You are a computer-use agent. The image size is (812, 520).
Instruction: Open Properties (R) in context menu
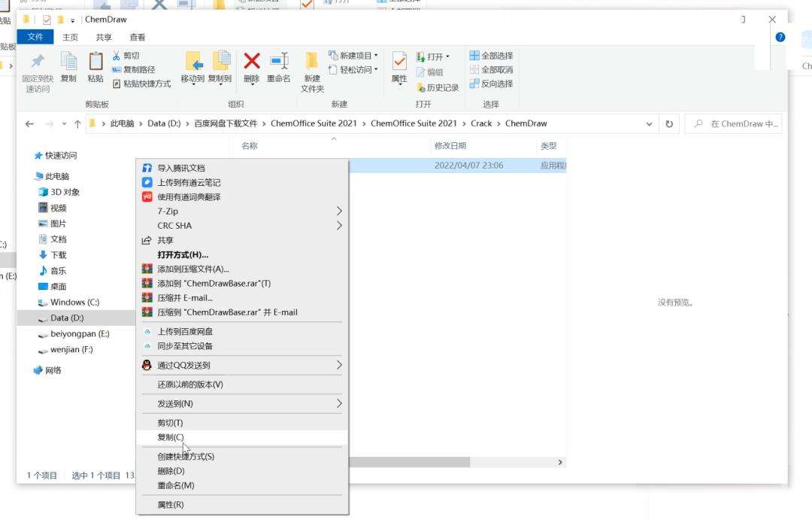(x=241, y=504)
